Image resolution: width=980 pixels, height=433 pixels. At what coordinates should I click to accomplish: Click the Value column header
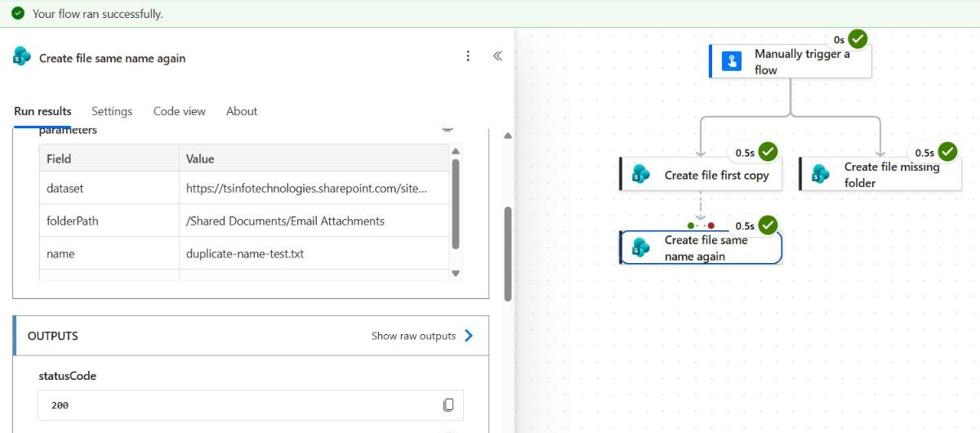click(x=200, y=158)
